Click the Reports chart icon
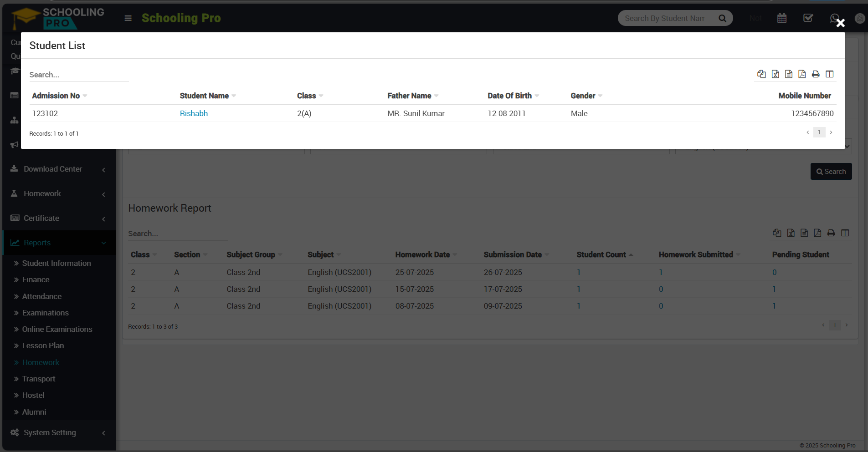The height and width of the screenshot is (452, 868). 15,243
